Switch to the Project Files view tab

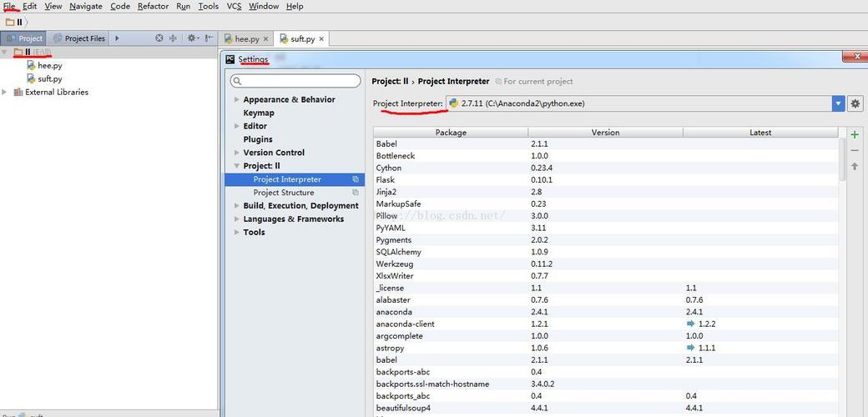tap(78, 38)
